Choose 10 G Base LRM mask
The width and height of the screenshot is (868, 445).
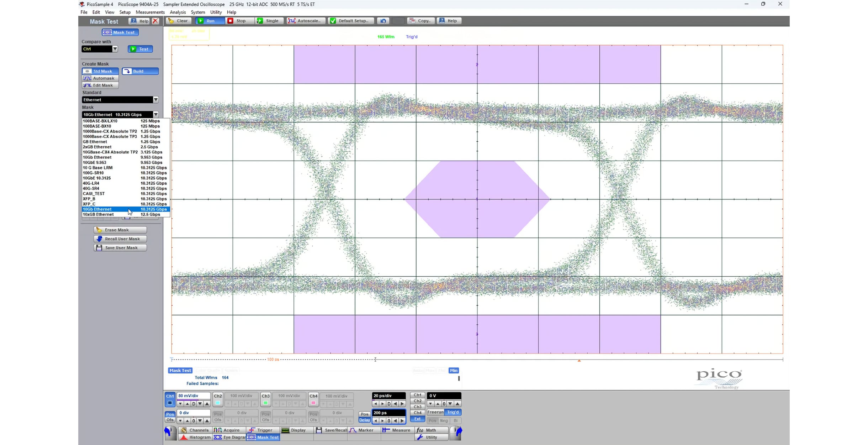point(126,168)
